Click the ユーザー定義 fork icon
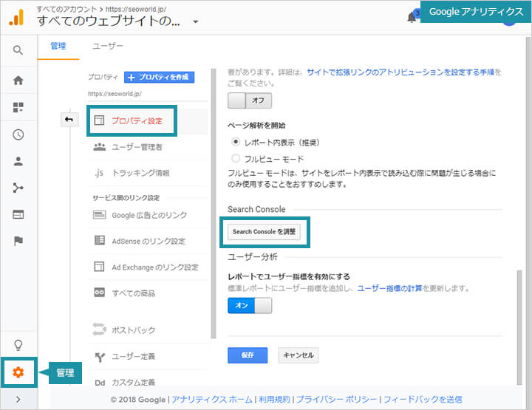Viewport: 532px width, 410px height. coord(100,357)
